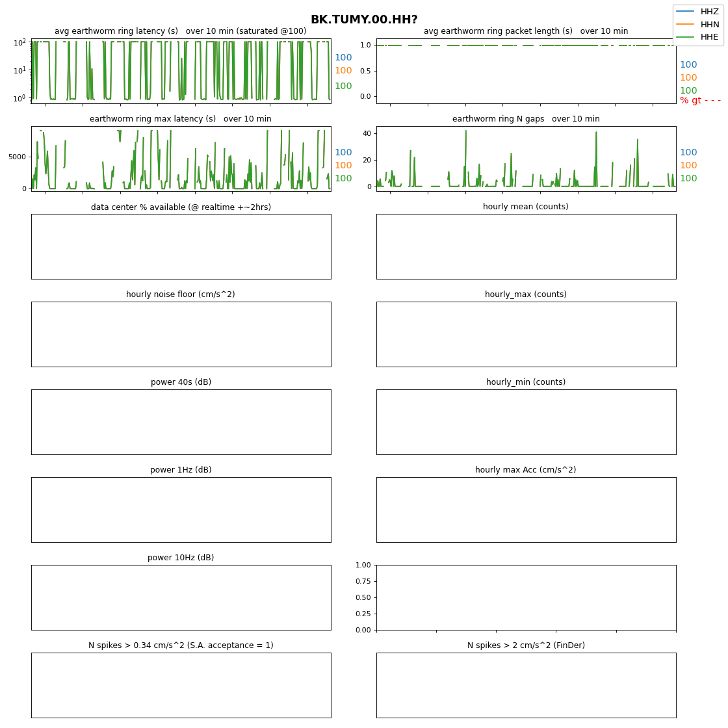Click the orange 100 beside packet length plot
The image size is (728, 728).
[x=688, y=77]
